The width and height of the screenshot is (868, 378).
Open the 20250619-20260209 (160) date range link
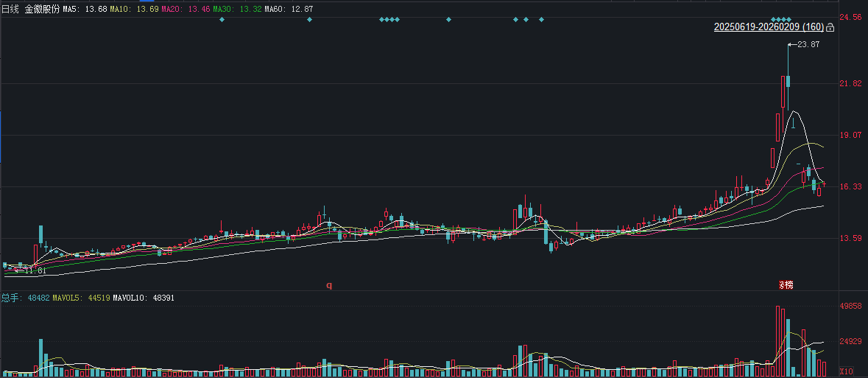(768, 27)
